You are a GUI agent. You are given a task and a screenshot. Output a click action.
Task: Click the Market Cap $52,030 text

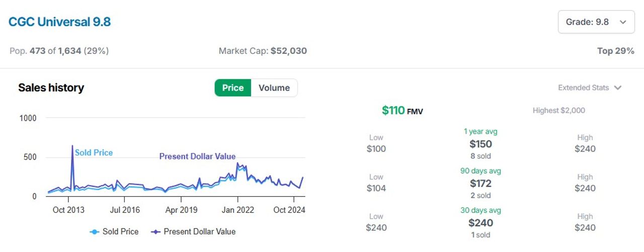click(263, 51)
